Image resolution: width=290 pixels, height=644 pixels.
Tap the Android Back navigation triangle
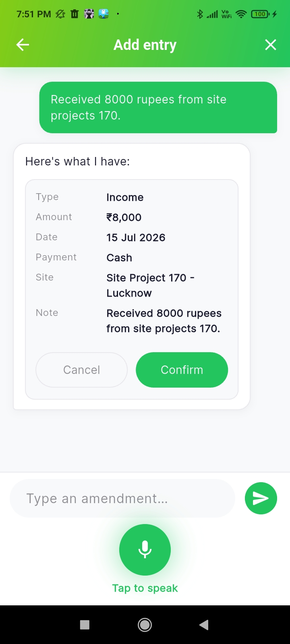coord(204,625)
